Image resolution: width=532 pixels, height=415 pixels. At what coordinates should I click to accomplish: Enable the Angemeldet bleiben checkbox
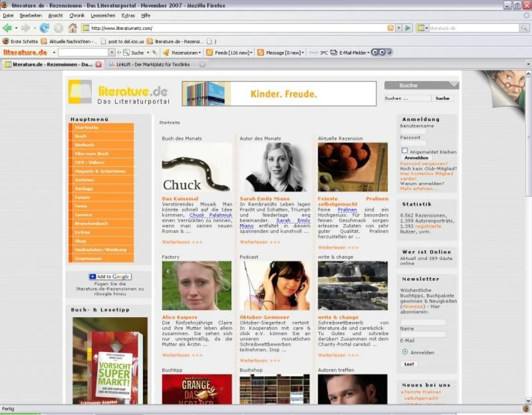[404, 150]
